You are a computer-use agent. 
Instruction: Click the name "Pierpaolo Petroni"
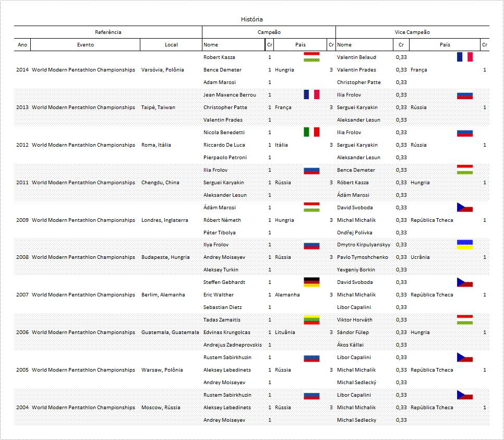(225, 158)
